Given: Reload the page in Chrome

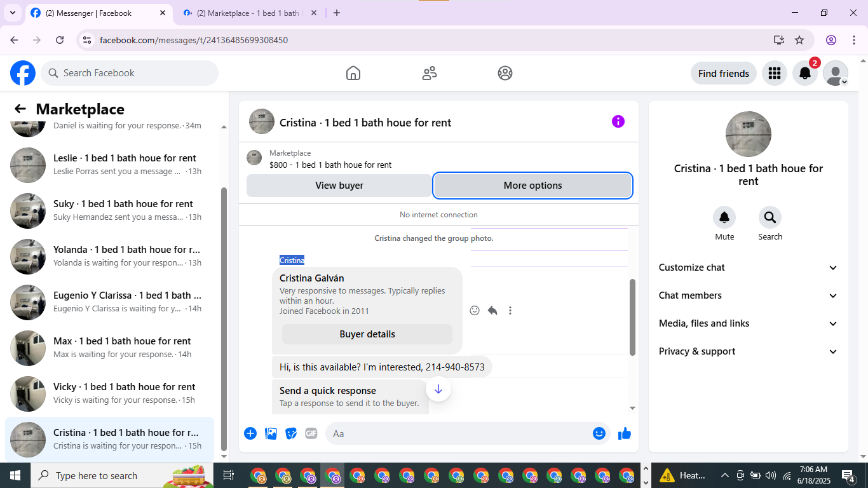Looking at the screenshot, I should (x=60, y=40).
